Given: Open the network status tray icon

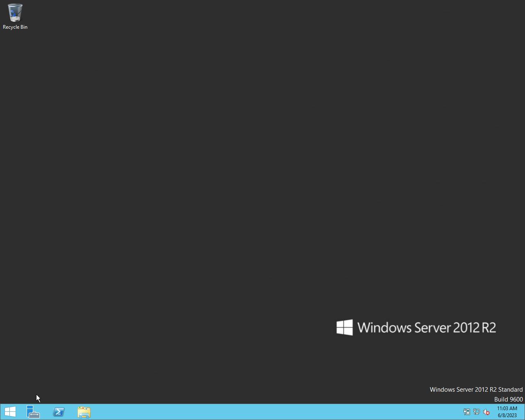Looking at the screenshot, I should (x=477, y=412).
